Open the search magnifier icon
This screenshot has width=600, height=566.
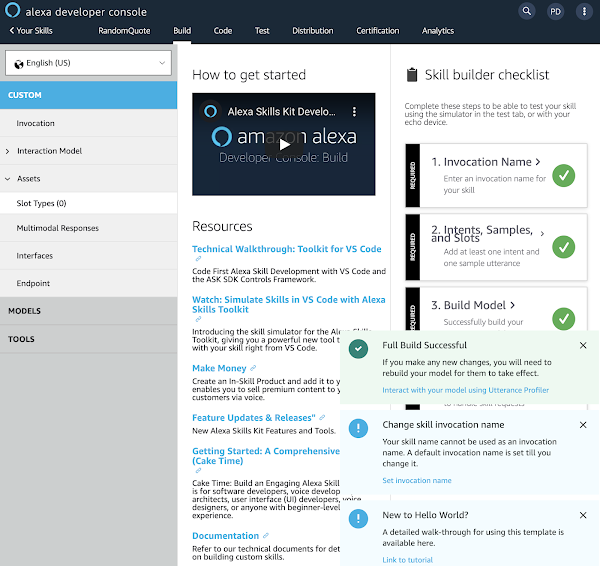point(527,11)
